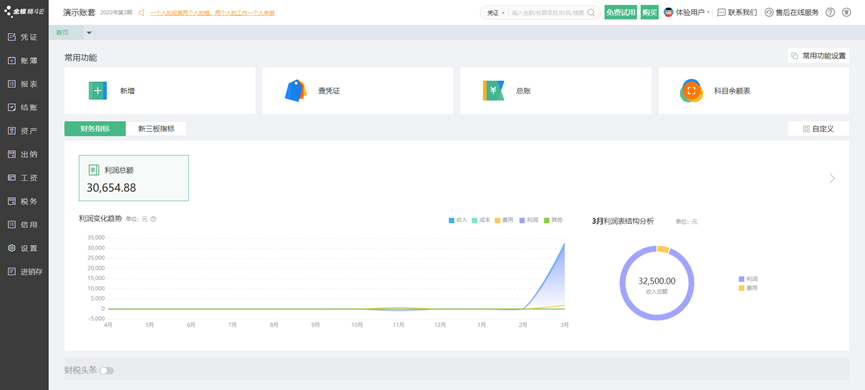This screenshot has height=390, width=865.
Task: Click the announcement speaker icon
Action: pyautogui.click(x=141, y=12)
